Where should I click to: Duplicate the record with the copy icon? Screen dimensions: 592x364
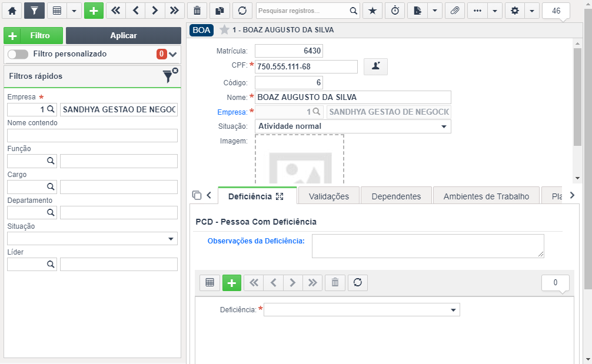pos(219,11)
